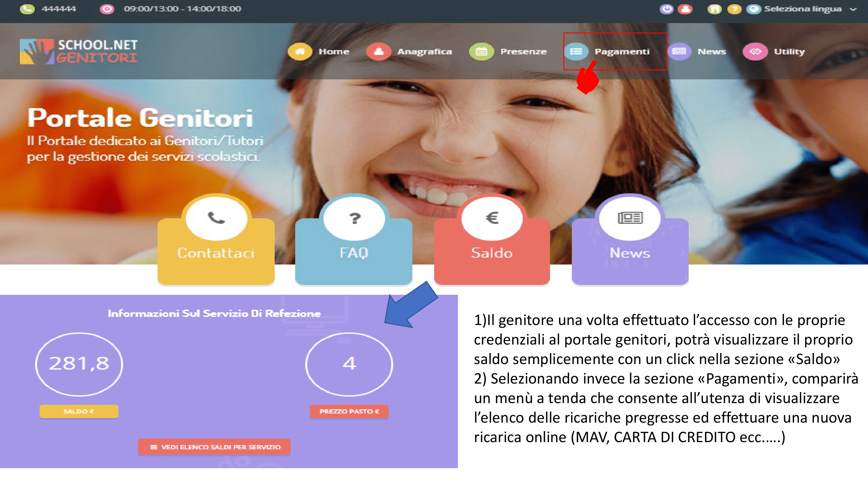
Task: Click the red PREZZO PASTO € label
Action: coord(349,412)
